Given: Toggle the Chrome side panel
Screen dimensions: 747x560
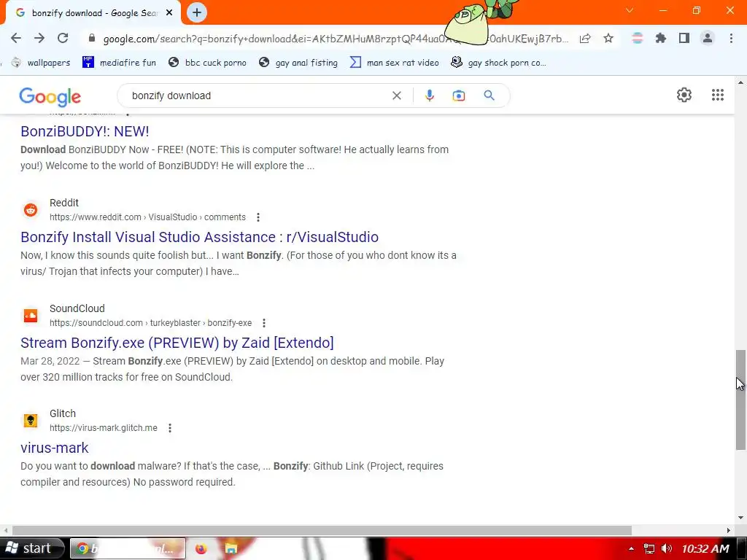Looking at the screenshot, I should (684, 39).
